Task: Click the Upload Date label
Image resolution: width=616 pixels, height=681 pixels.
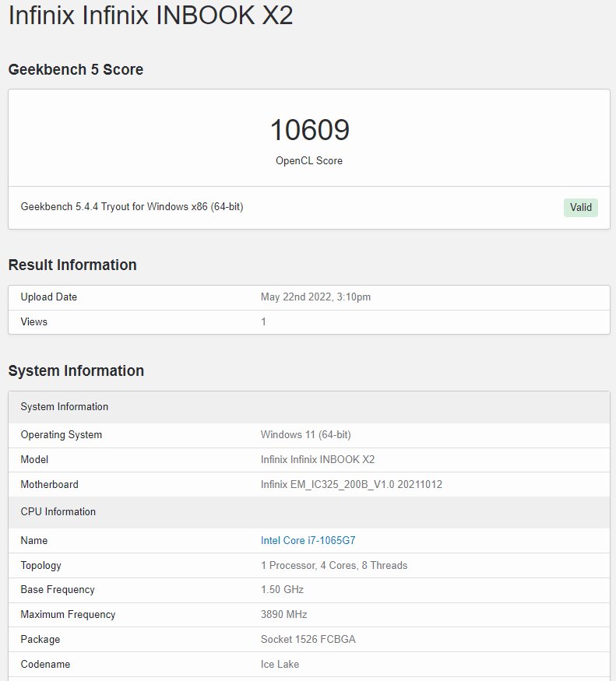Action: 49,297
